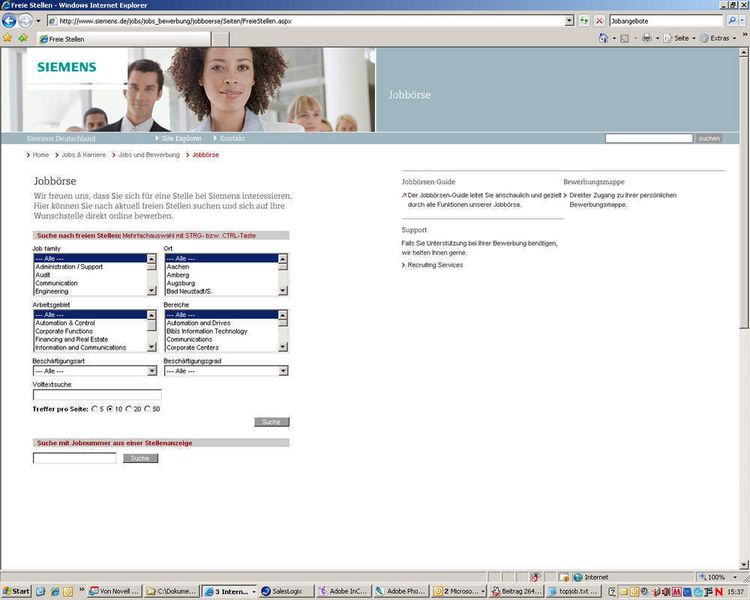Screen dimensions: 750x600
Task: Stop loading with the red X icon
Action: click(599, 21)
